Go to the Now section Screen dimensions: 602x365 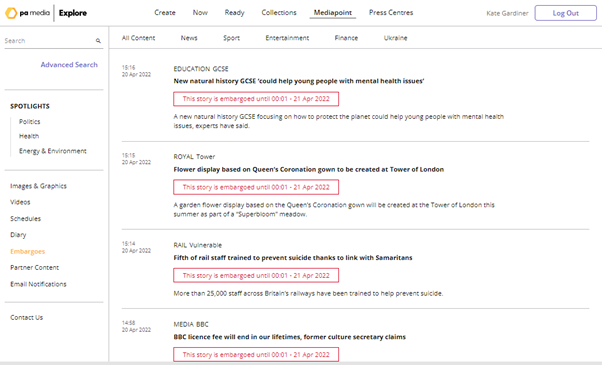point(200,13)
